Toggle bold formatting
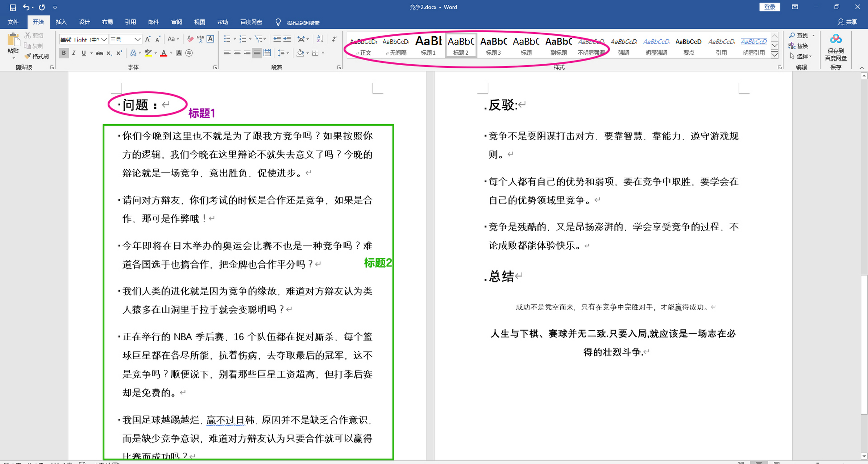Screen dimensions: 868x464 pos(64,53)
